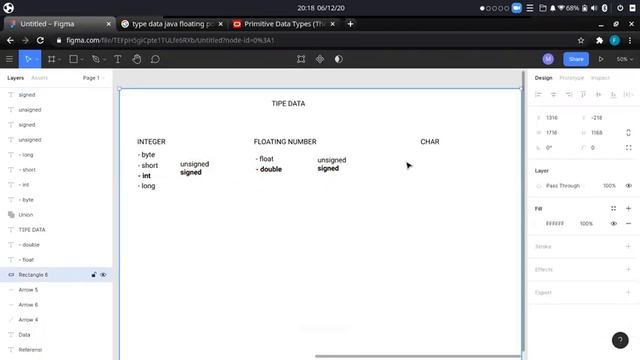Open the Shape tools dropdown arrow
Image resolution: width=640 pixels, height=360 pixels.
82,60
